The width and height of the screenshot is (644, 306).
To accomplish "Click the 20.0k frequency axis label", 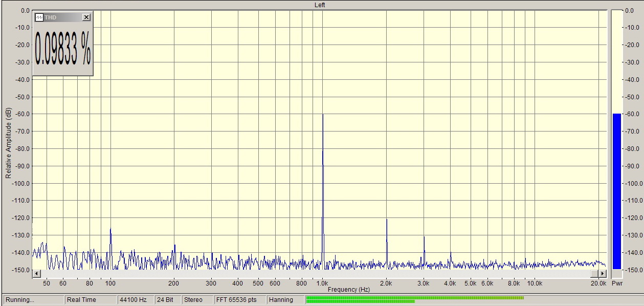I will (x=598, y=283).
